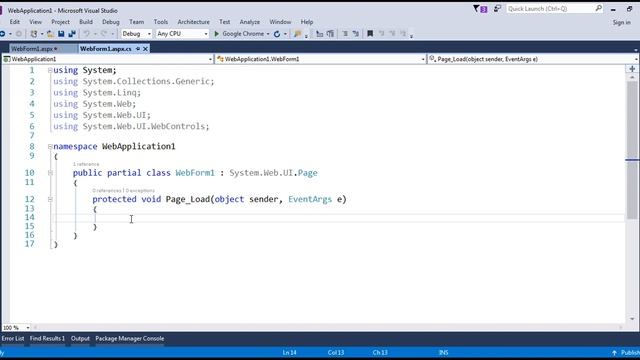Open the toolbar overflow options arrow
The height and width of the screenshot is (360, 640).
411,36
